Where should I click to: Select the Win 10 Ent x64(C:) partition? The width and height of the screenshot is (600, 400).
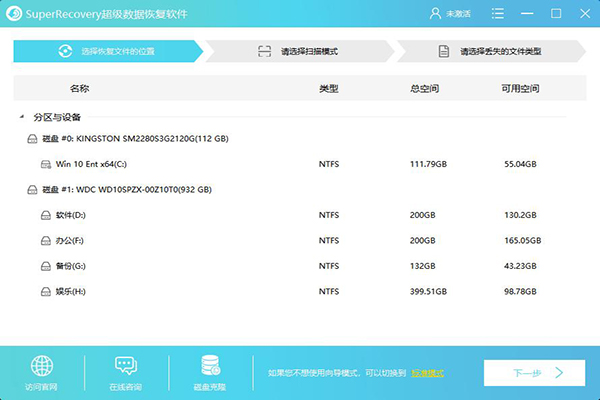point(91,164)
